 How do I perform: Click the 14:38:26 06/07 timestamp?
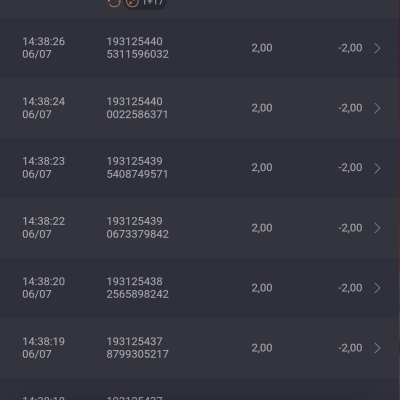44,48
